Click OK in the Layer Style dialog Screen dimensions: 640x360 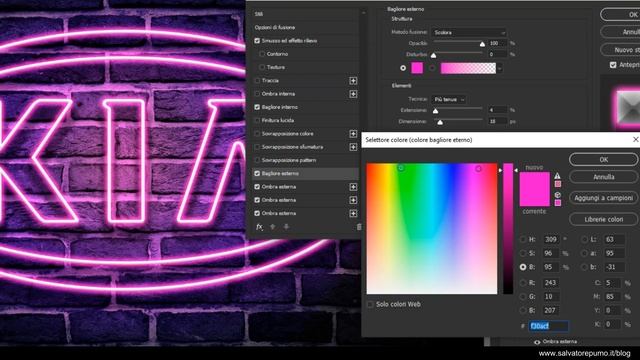(620, 15)
